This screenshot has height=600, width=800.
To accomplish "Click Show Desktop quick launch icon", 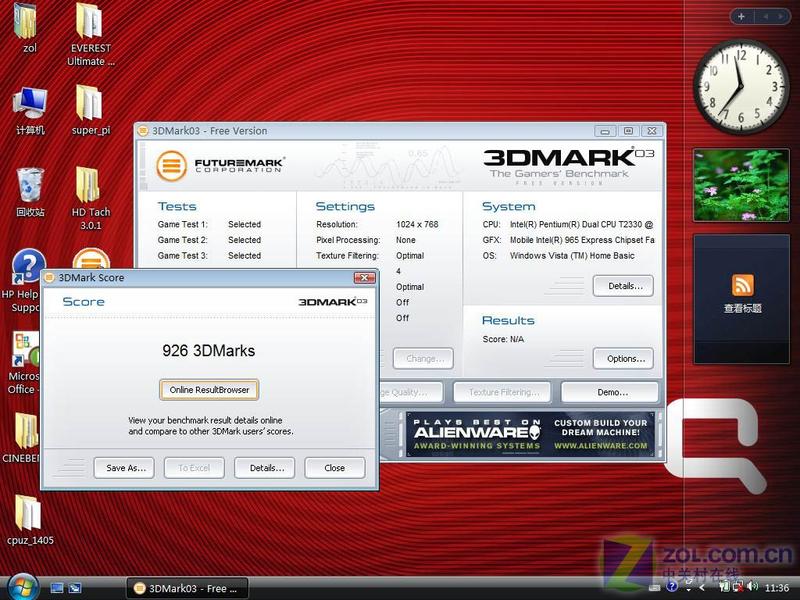I will click(57, 588).
